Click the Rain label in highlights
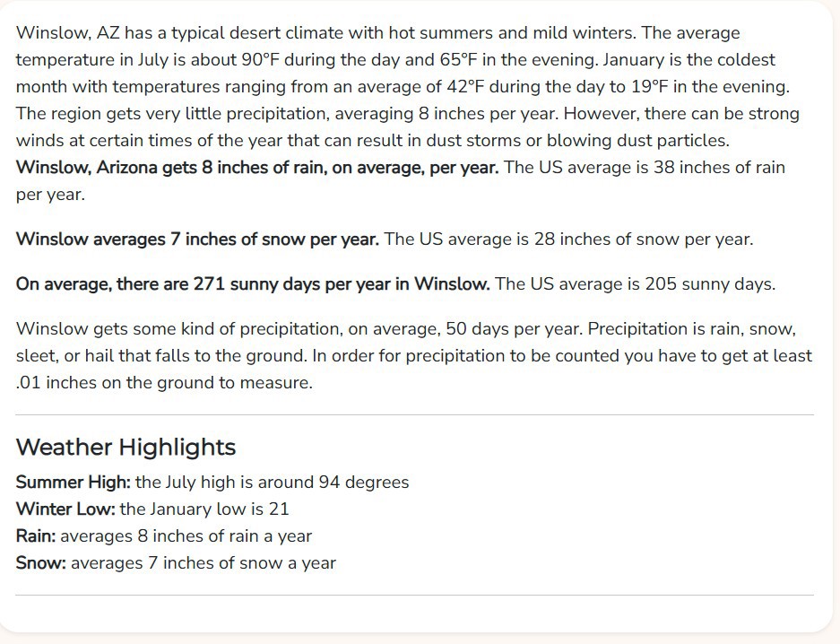The height and width of the screenshot is (644, 840). tap(36, 535)
